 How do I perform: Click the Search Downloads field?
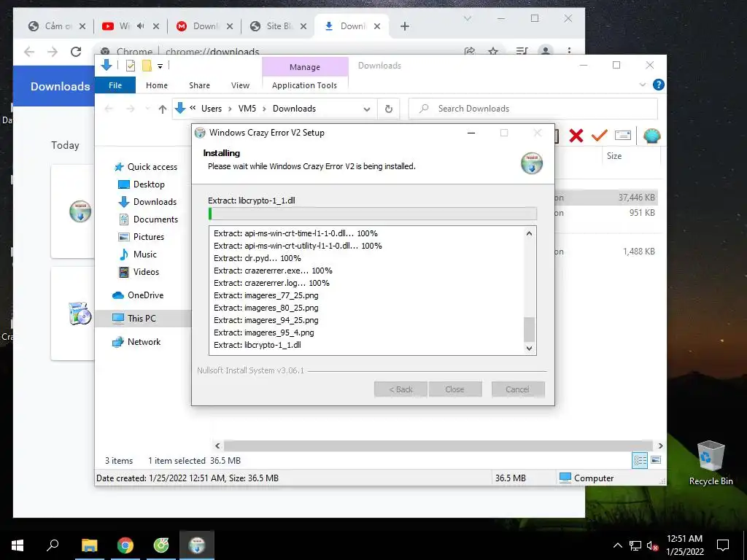(x=533, y=109)
